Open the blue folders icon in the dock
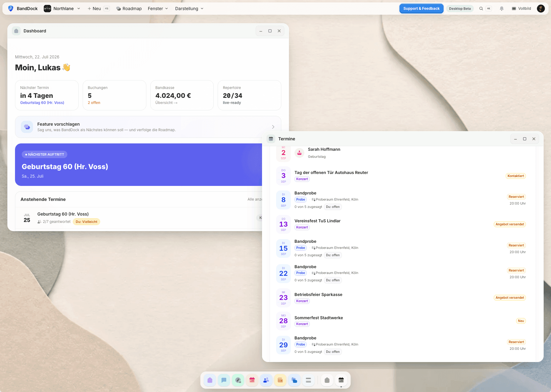The image size is (551, 392). point(294,380)
